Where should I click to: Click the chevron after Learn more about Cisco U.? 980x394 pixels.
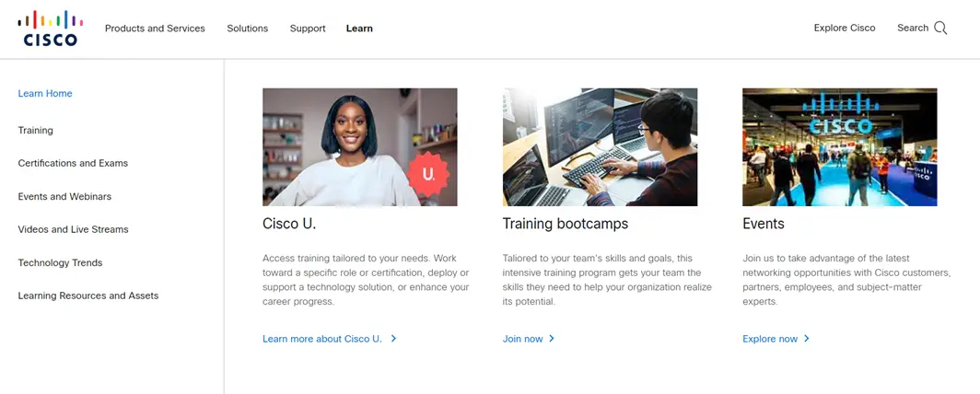click(x=394, y=339)
